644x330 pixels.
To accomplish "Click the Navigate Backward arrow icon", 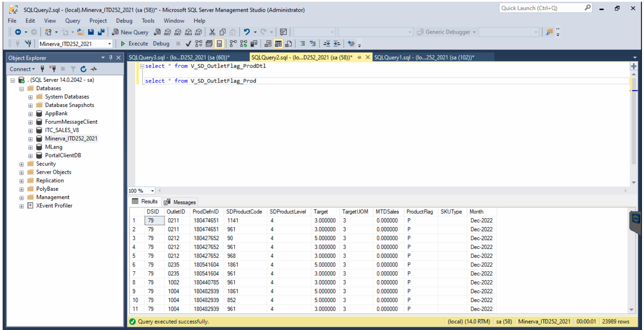I will pos(18,32).
